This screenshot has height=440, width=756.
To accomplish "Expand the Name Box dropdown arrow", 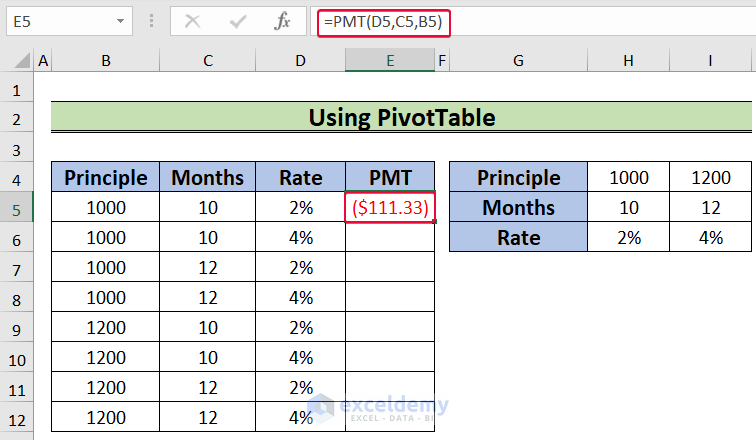I will point(119,21).
